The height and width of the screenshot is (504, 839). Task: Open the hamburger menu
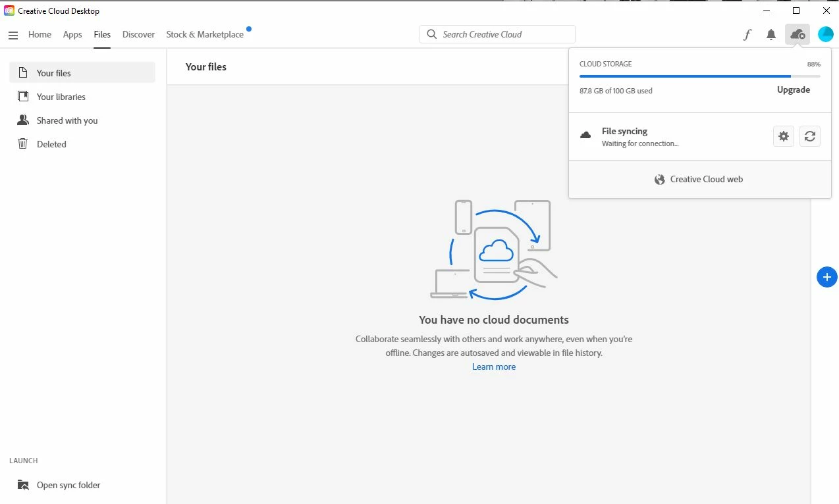(13, 35)
